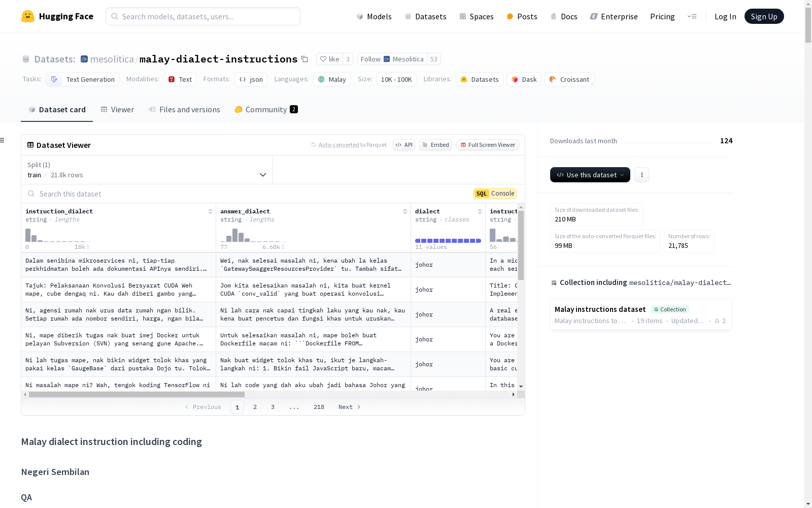This screenshot has height=508, width=812.
Task: Copy dataset name with the copy icon
Action: 304,59
